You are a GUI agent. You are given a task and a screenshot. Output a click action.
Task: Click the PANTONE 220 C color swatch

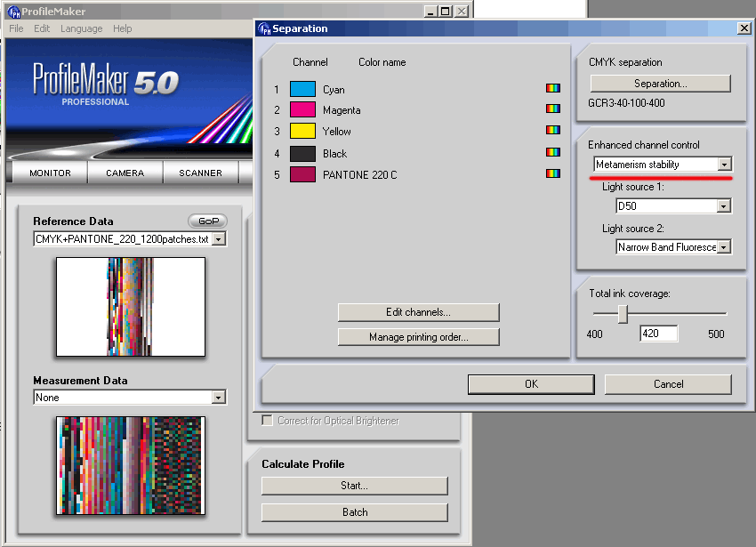(302, 174)
